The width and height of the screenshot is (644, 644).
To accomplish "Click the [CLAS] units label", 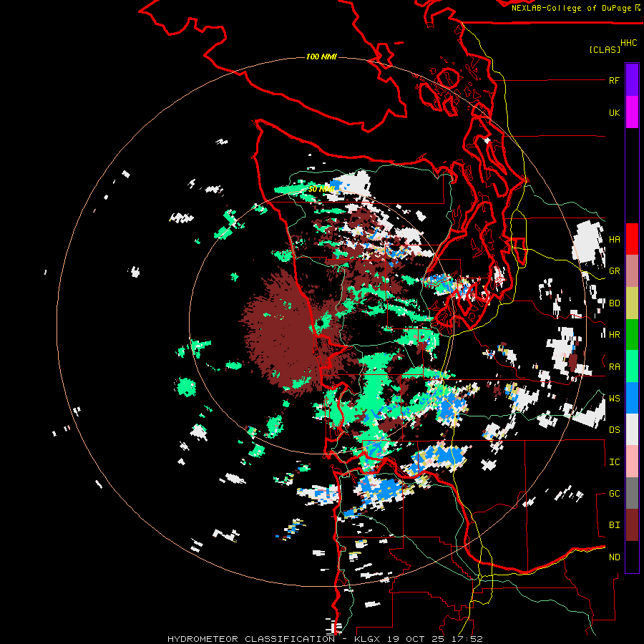I will [x=605, y=50].
